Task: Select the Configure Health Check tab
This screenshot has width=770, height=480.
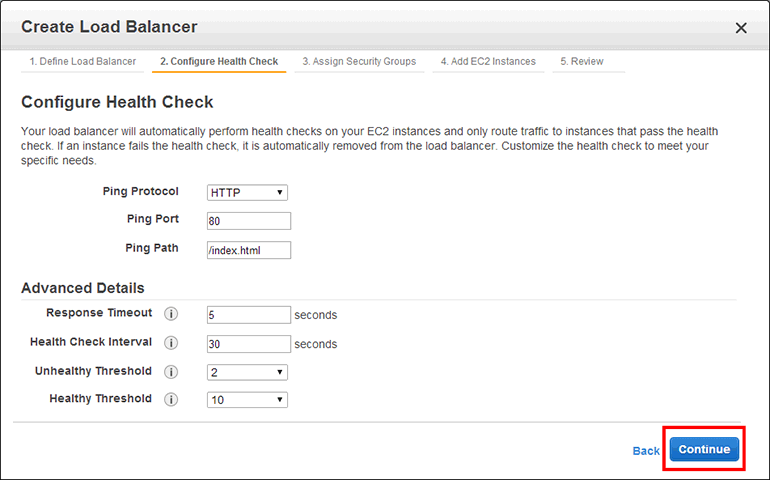Action: coord(219,62)
